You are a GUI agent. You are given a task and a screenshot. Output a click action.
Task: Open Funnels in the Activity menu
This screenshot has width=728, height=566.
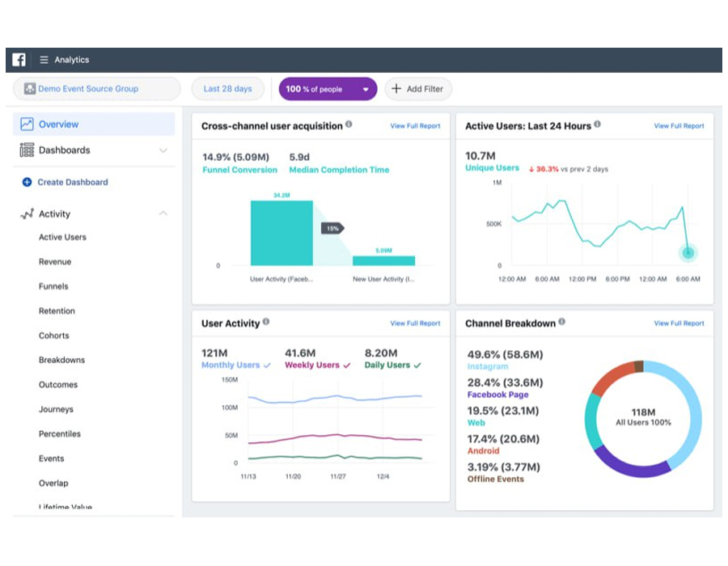pos(53,286)
